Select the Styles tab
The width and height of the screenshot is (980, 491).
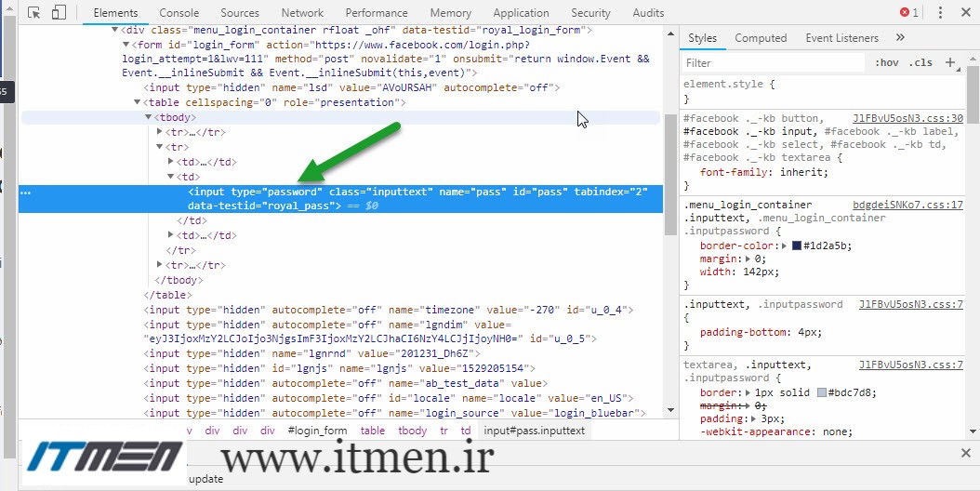tap(703, 37)
